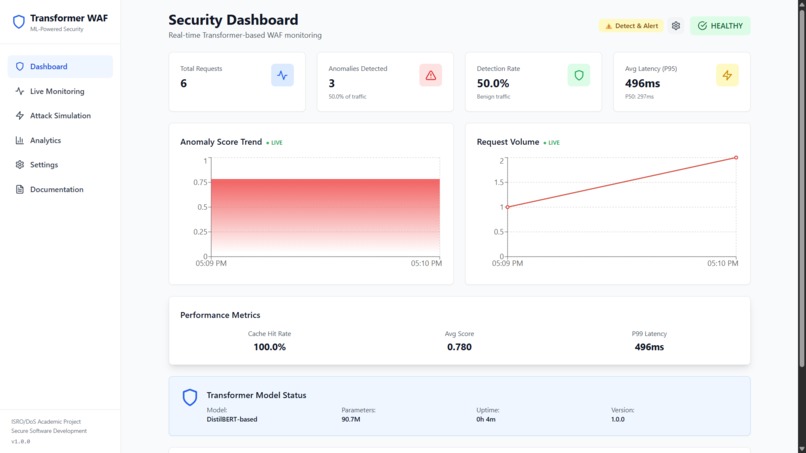This screenshot has width=806, height=453.
Task: Open Settings from the sidebar
Action: [x=60, y=165]
